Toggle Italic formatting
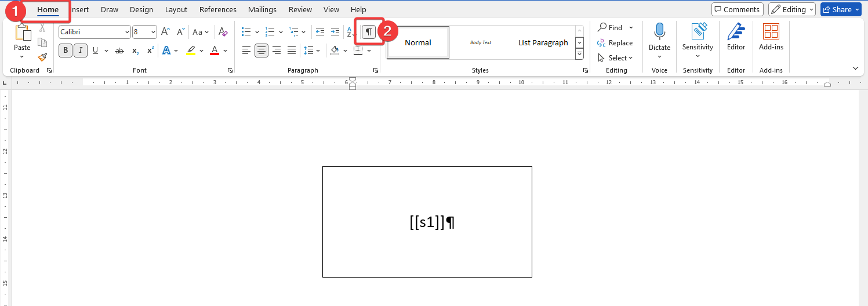Viewport: 868px width, 306px height. point(81,51)
